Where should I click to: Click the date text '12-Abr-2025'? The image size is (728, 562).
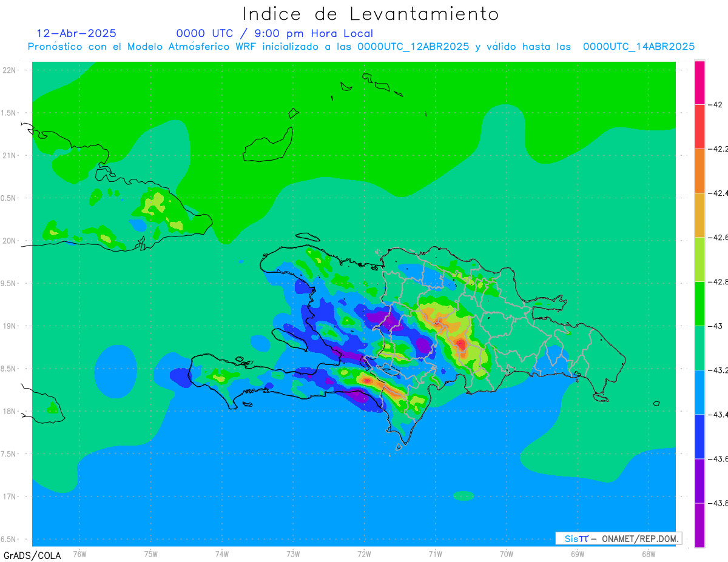pyautogui.click(x=76, y=33)
